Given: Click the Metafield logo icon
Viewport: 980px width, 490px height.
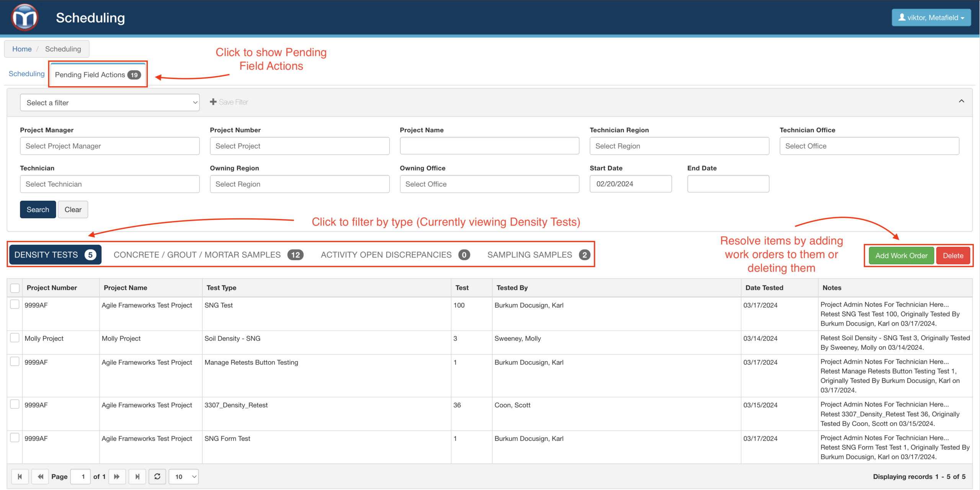Looking at the screenshot, I should [x=24, y=17].
